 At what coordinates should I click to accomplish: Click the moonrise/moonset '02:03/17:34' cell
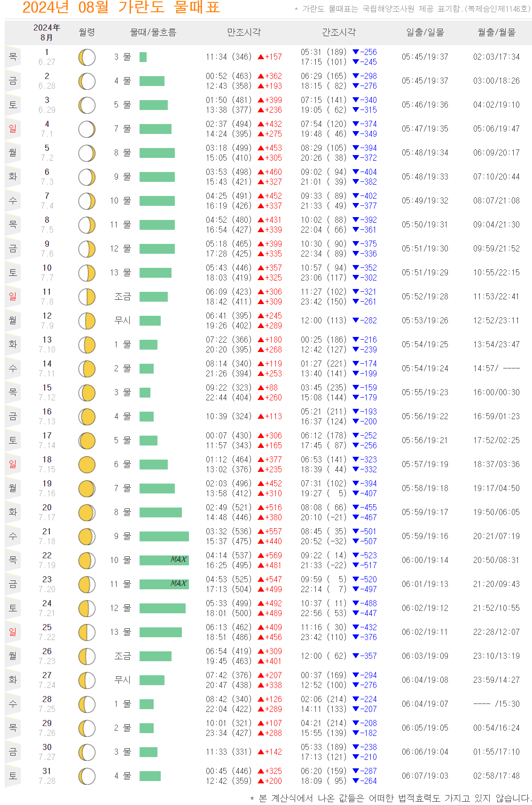click(497, 57)
